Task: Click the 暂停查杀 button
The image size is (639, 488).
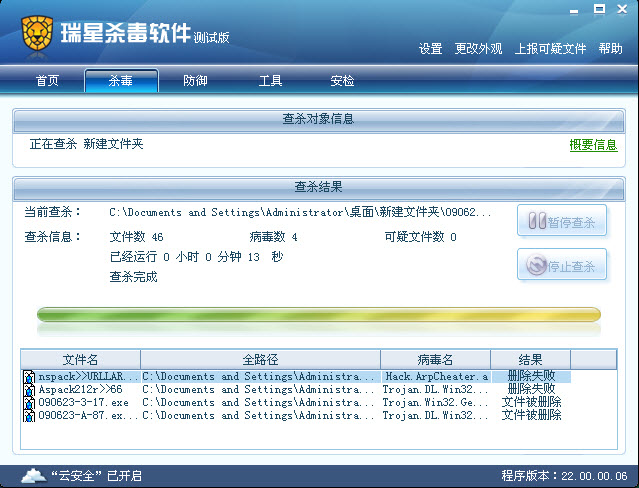Action: point(562,221)
